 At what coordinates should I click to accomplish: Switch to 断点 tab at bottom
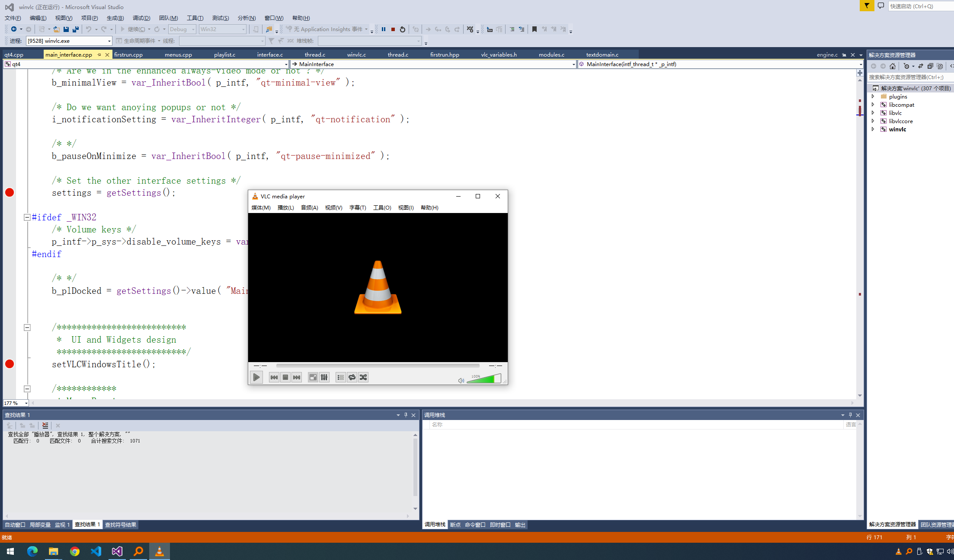pos(455,525)
